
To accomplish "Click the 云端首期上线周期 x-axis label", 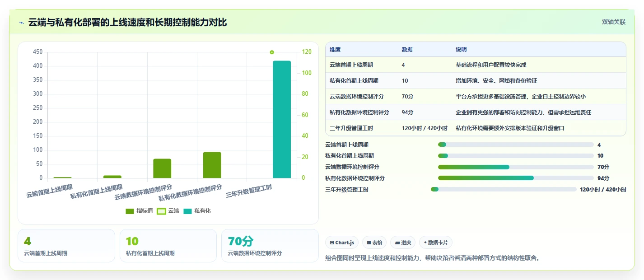I will [49, 191].
